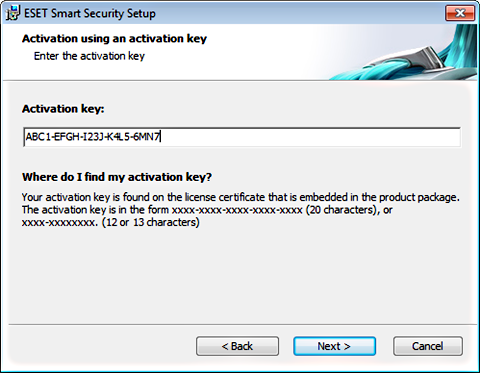This screenshot has width=480, height=373.
Task: Click the 'Where do I find my activation key?' heading
Action: coord(117,177)
